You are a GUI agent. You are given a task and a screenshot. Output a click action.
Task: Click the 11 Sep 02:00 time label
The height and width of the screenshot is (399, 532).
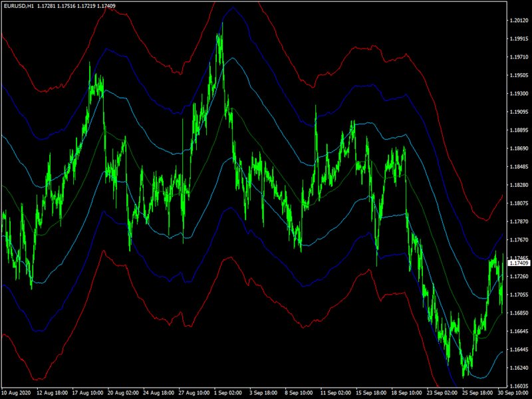pyautogui.click(x=335, y=393)
